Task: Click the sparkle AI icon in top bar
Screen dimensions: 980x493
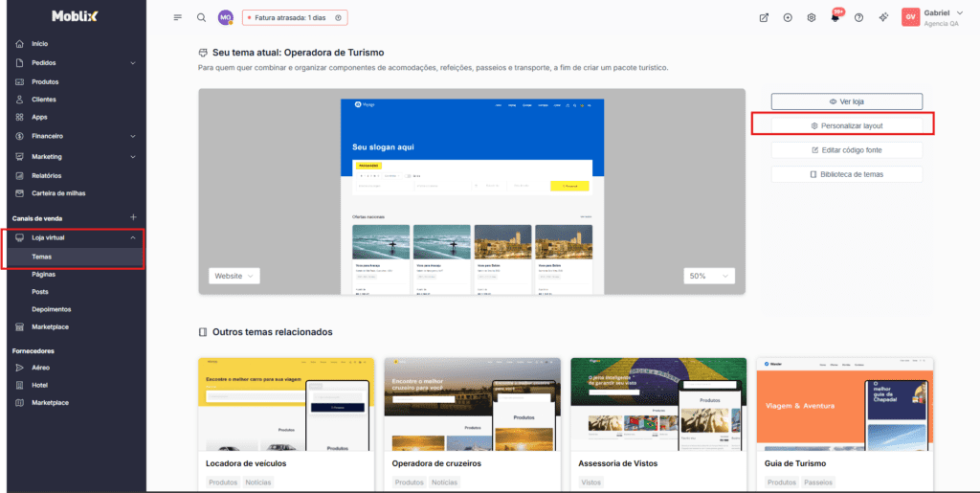Action: 883,17
